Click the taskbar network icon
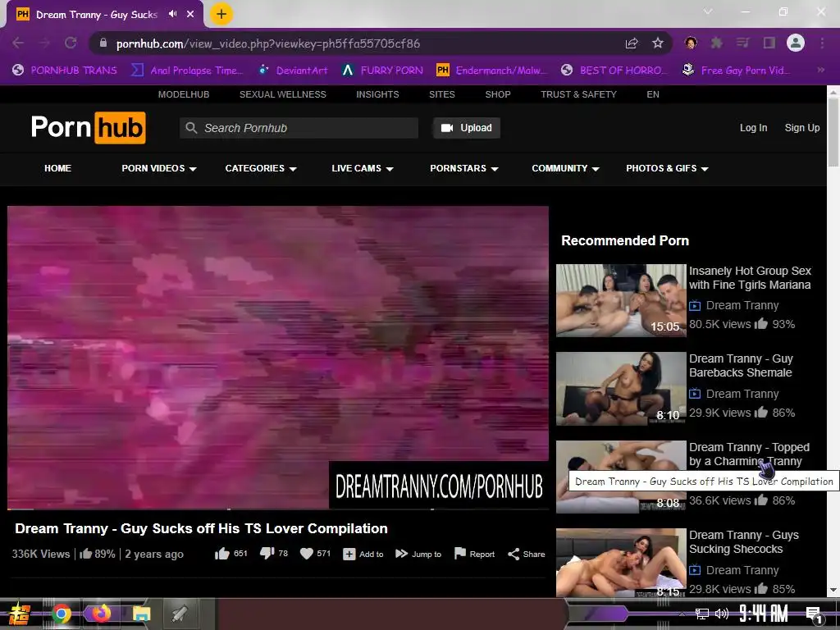Screen dimensions: 840x630 [702, 614]
